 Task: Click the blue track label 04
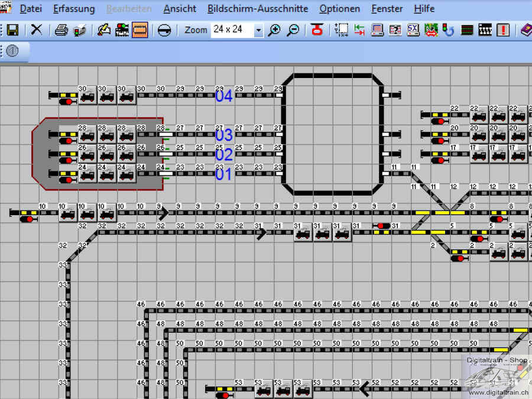click(x=223, y=96)
